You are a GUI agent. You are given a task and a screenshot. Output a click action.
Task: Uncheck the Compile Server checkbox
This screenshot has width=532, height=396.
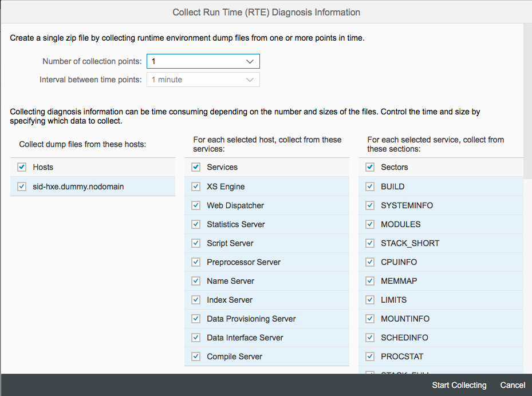pos(196,357)
